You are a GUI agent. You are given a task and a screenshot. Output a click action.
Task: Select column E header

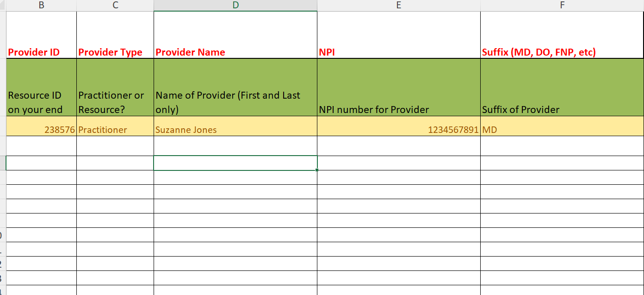tap(398, 5)
